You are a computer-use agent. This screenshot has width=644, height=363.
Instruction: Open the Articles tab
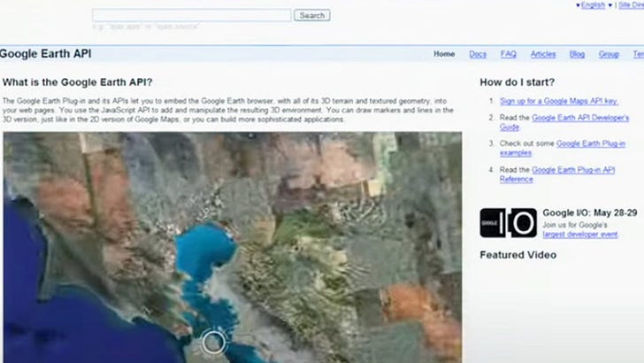(542, 54)
